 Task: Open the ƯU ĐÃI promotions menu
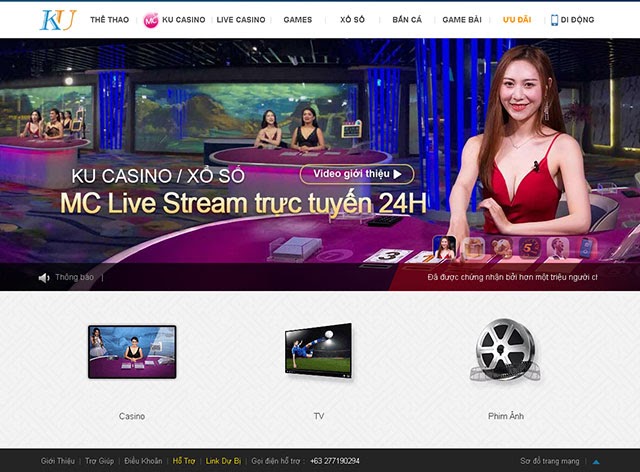pyautogui.click(x=517, y=20)
